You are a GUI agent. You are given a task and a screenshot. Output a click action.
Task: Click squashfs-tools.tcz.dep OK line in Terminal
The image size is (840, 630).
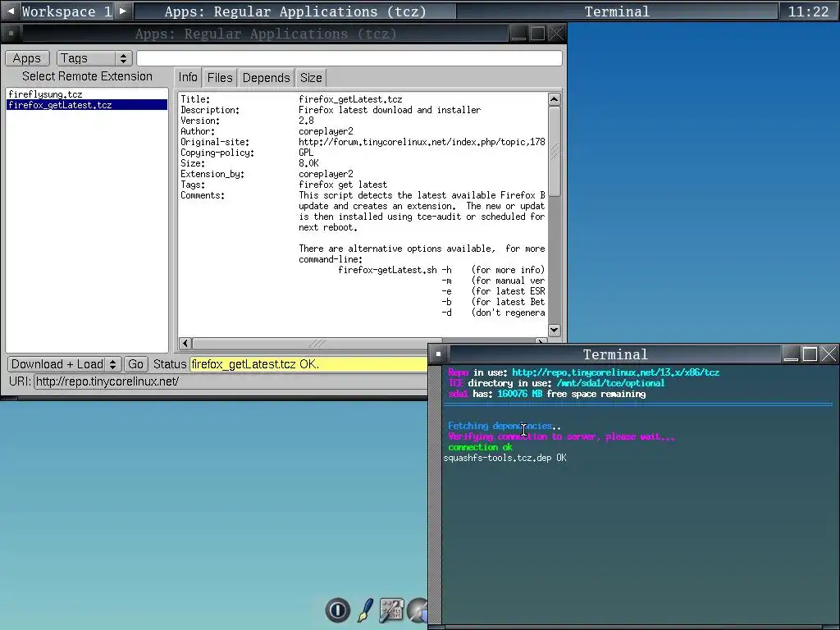click(x=504, y=458)
